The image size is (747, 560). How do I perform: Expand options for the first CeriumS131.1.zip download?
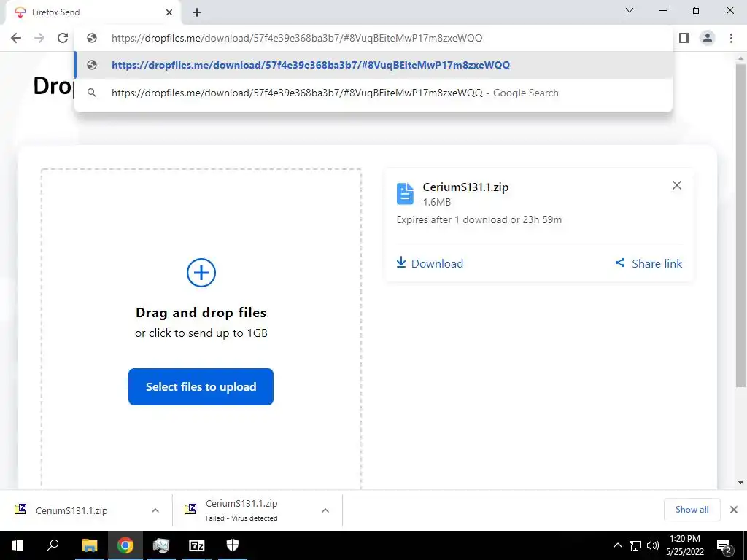tap(155, 510)
